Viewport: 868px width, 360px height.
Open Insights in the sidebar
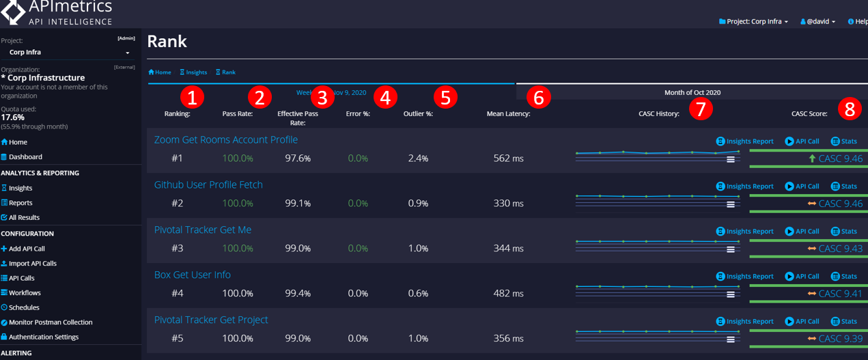pos(17,188)
